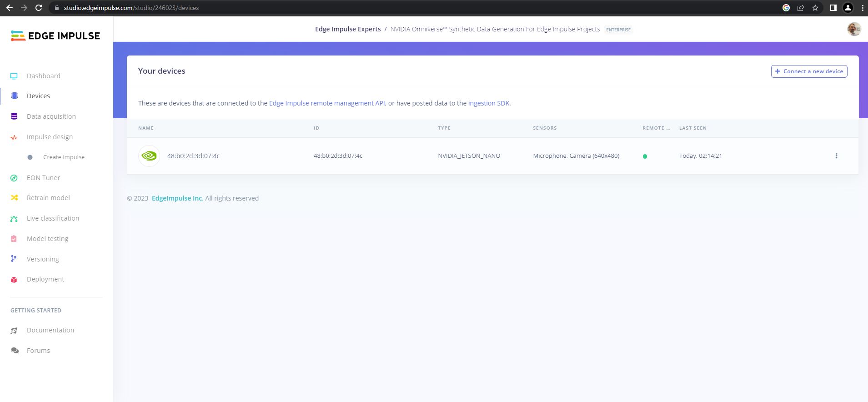Viewport: 868px width, 402px height.
Task: Click the EdgeImpulse Inc. footer link
Action: (178, 198)
